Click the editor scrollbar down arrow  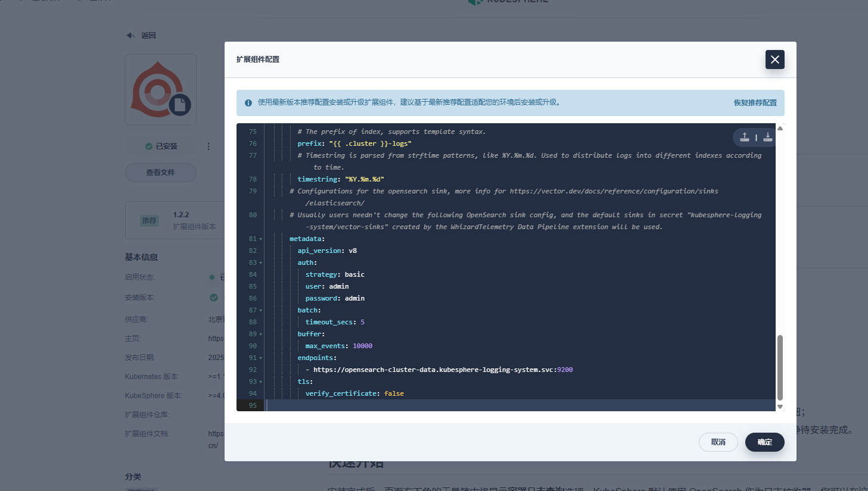(x=780, y=406)
